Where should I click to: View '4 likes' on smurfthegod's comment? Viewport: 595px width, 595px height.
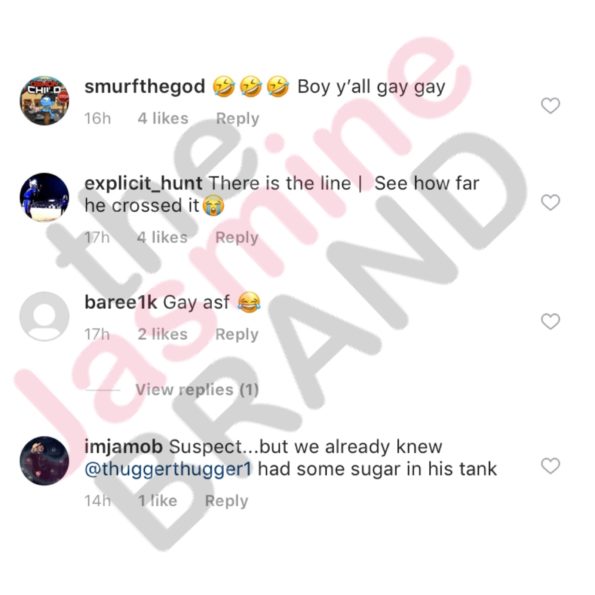pos(163,118)
